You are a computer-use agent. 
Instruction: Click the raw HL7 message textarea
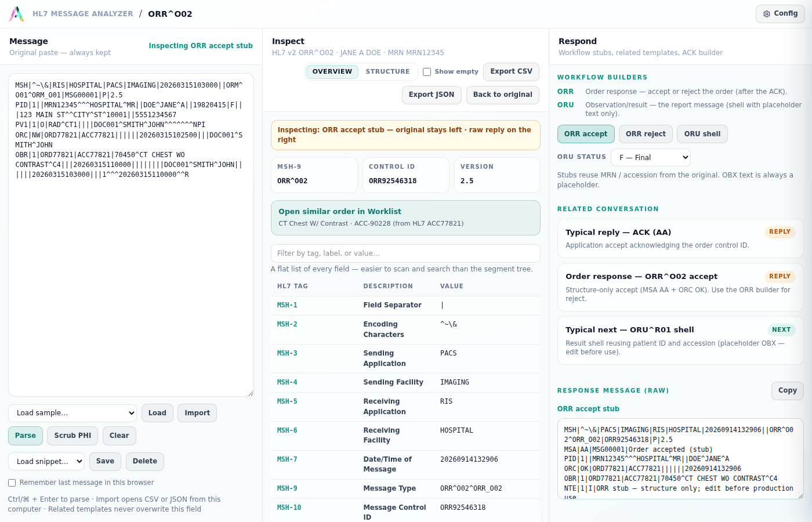point(131,235)
